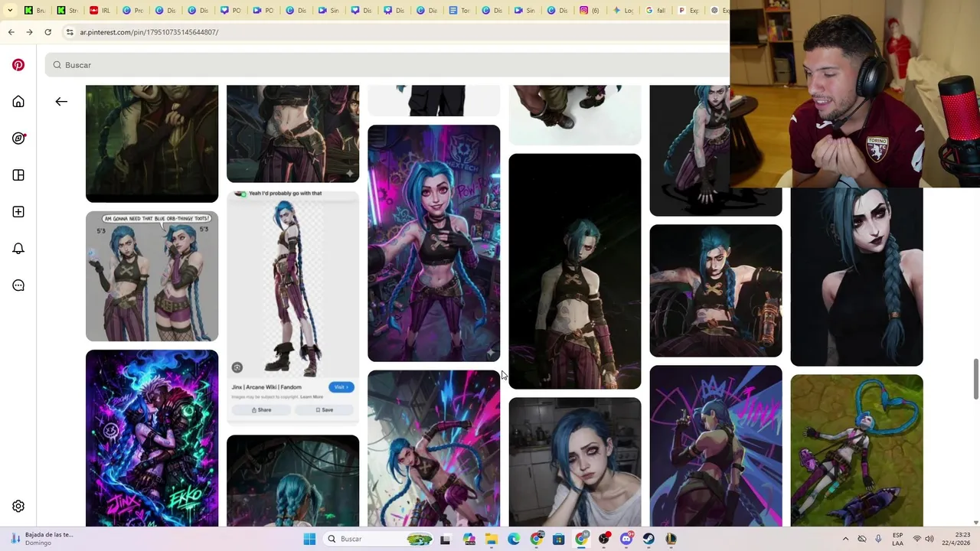Switch to the 'Pro' tab
This screenshot has height=551, width=980.
132,10
